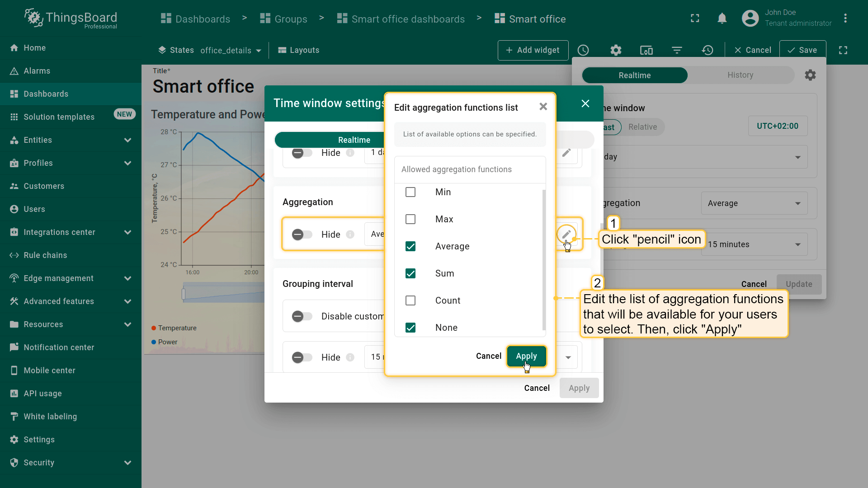Viewport: 868px width, 488px height.
Task: Open the 15 minutes interval dropdown
Action: pos(754,244)
